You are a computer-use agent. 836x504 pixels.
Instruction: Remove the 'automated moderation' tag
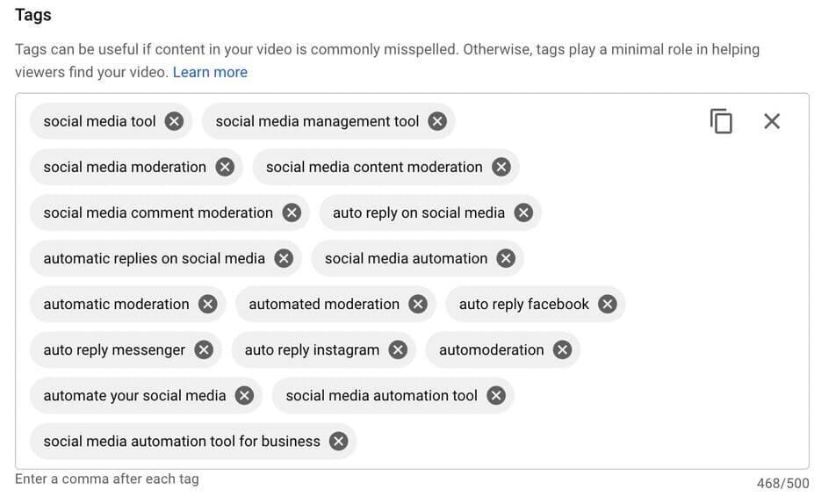click(x=418, y=304)
